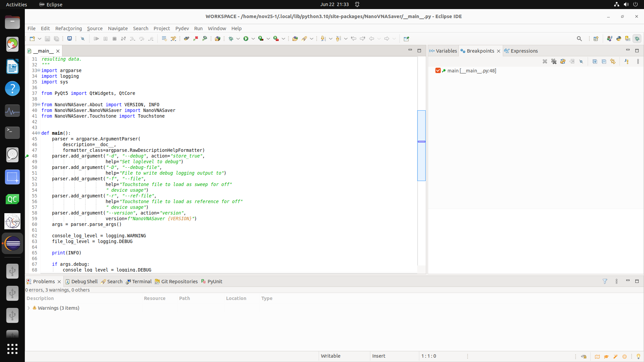The width and height of the screenshot is (644, 362).
Task: Collapse the import fold at line 33
Action: point(39,70)
